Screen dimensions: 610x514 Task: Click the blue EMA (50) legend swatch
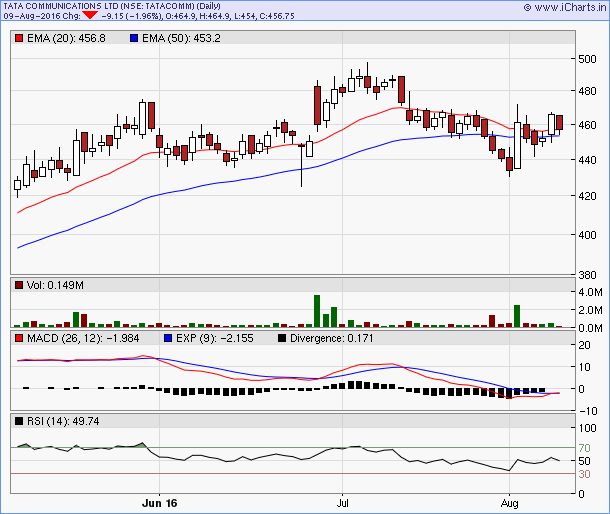134,38
